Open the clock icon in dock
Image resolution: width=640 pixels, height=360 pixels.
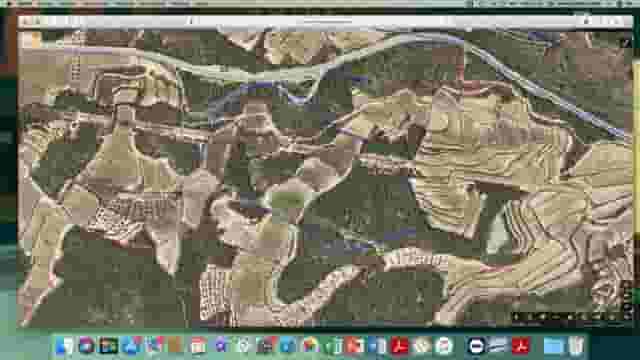pos(422,346)
